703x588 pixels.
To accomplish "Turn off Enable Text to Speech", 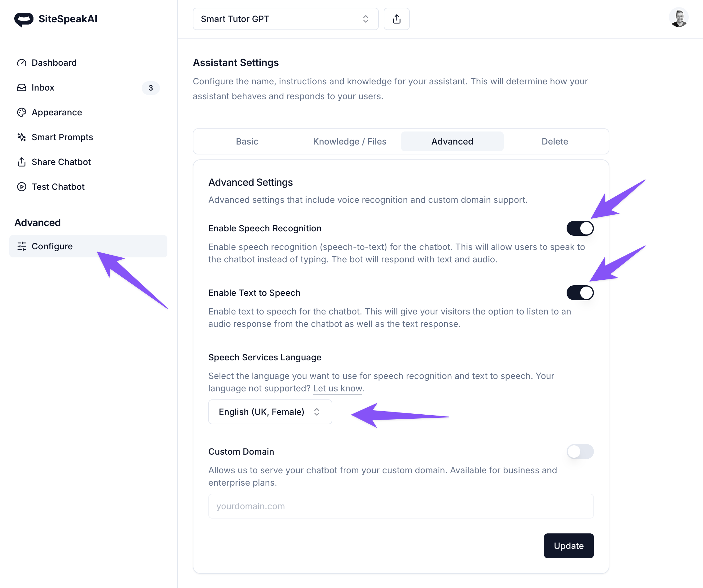I will coord(580,293).
